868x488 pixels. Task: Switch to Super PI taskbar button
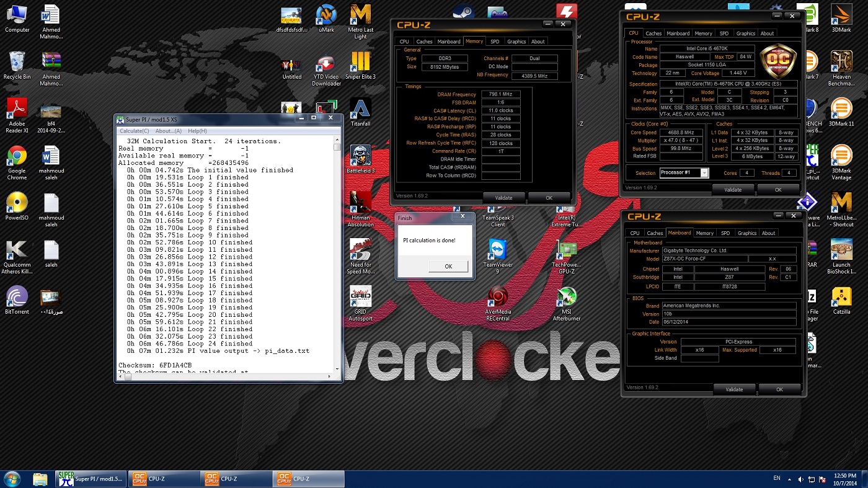pos(91,479)
